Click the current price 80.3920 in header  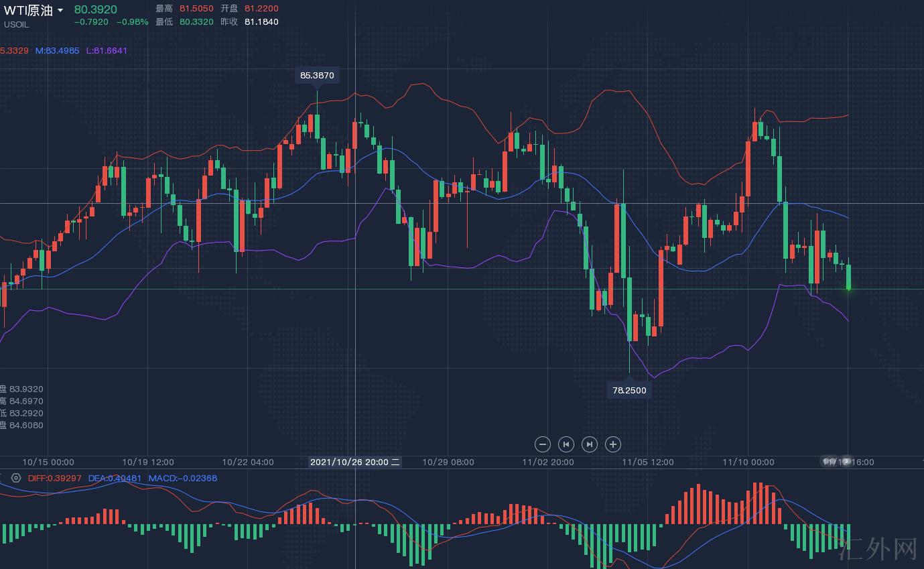[x=95, y=9]
